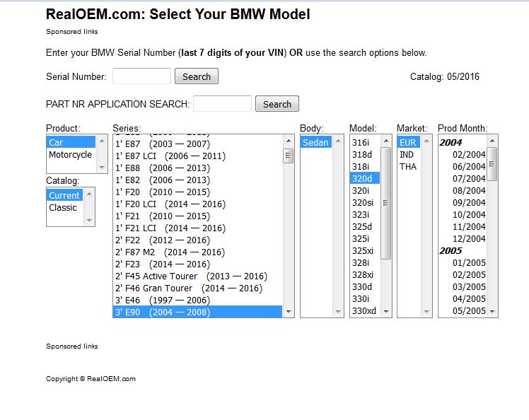Select series 3' E90 (2004 — 2008)
This screenshot has width=529, height=420.
197,312
